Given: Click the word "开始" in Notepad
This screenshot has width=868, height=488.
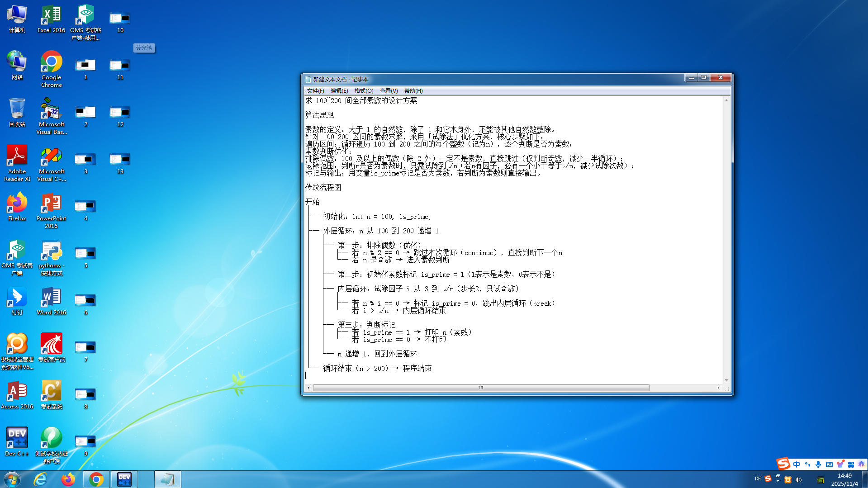Looking at the screenshot, I should [x=312, y=202].
